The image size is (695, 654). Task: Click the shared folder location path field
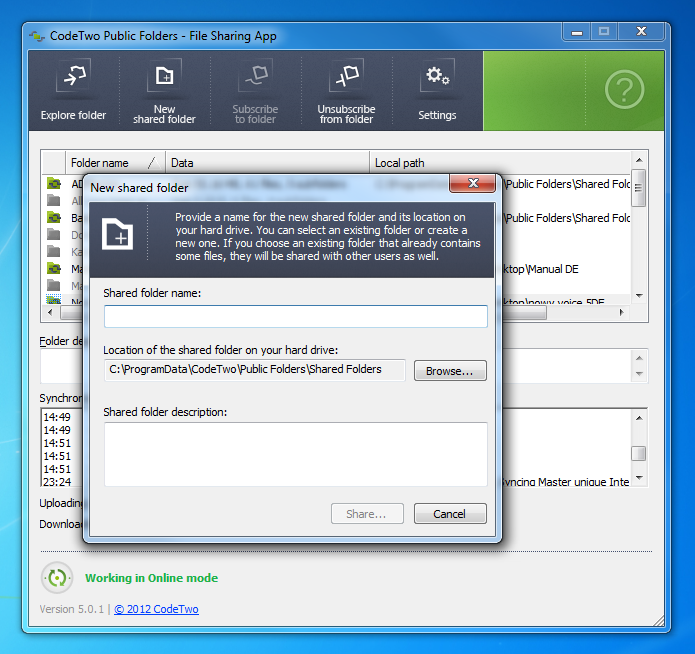[255, 370]
